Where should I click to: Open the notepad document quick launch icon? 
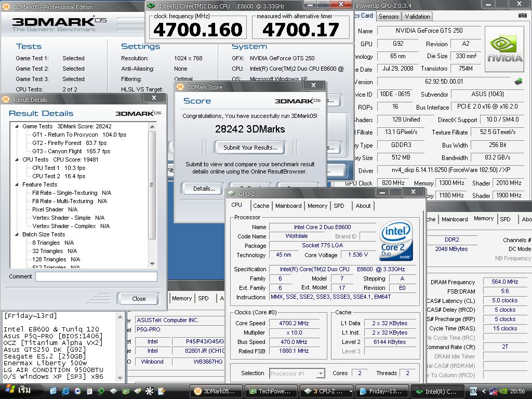coord(89,391)
